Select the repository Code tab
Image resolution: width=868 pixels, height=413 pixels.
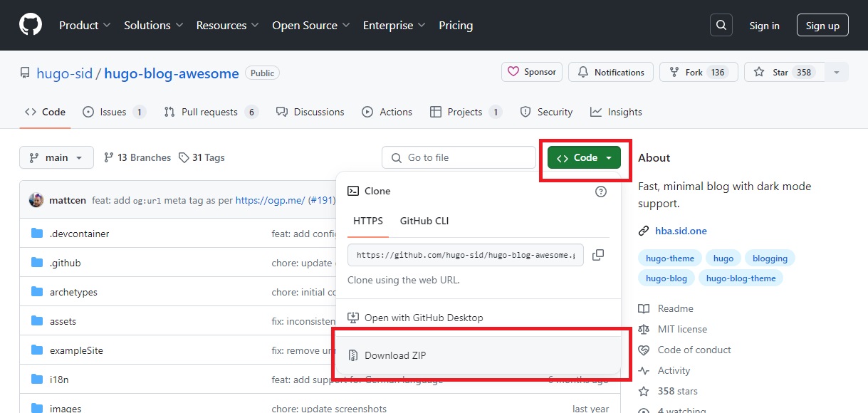(45, 112)
